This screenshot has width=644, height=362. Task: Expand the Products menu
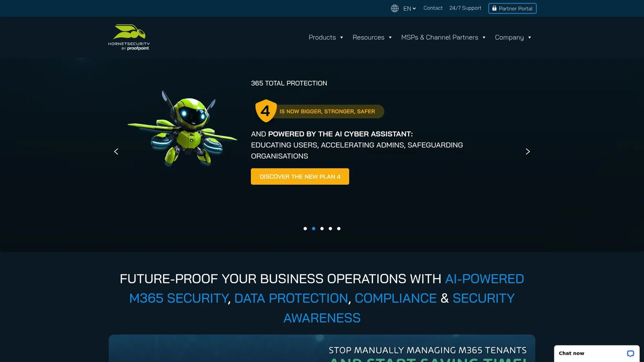coord(326,37)
